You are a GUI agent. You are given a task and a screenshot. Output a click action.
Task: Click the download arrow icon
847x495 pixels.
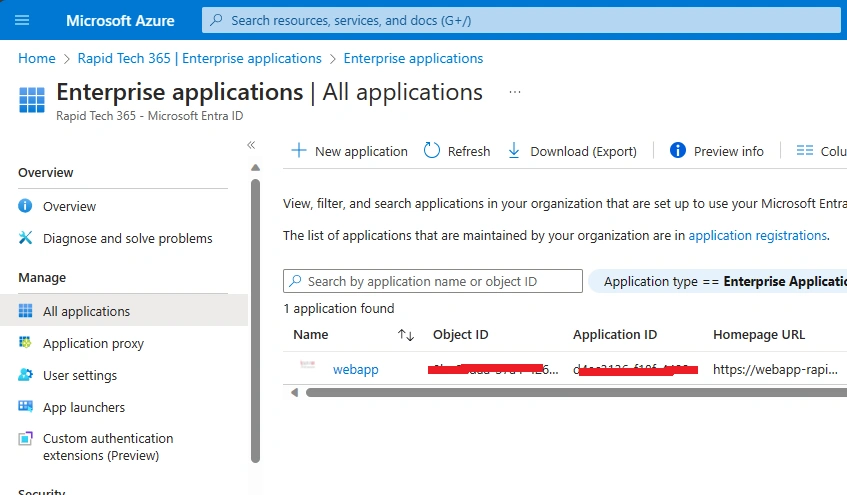pyautogui.click(x=514, y=151)
